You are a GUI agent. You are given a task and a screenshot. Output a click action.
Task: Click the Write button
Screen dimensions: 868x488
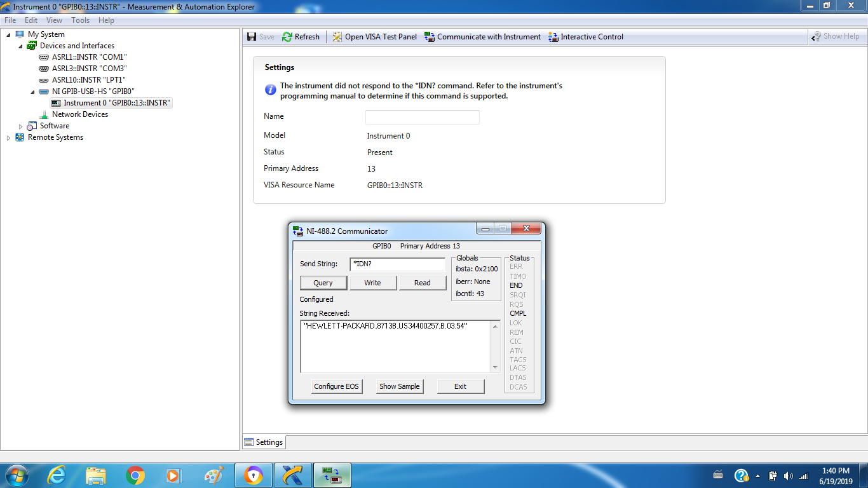coord(373,283)
